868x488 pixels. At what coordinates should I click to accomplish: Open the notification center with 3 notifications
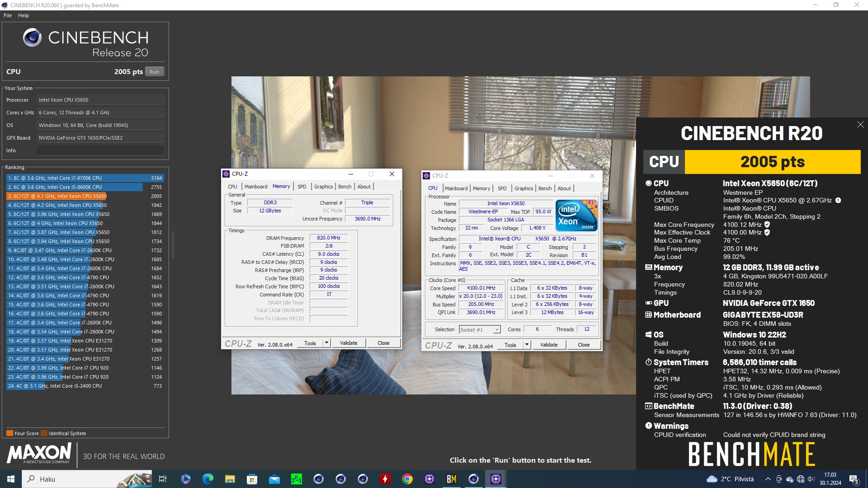click(854, 479)
